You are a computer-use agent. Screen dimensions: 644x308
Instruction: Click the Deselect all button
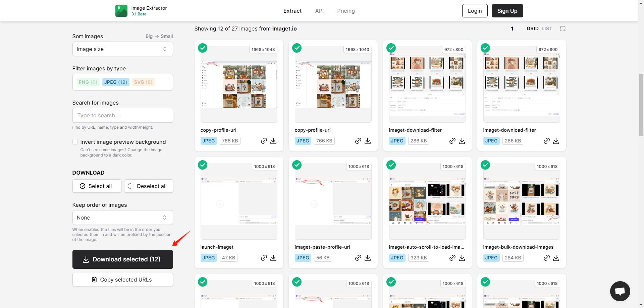[x=148, y=186]
